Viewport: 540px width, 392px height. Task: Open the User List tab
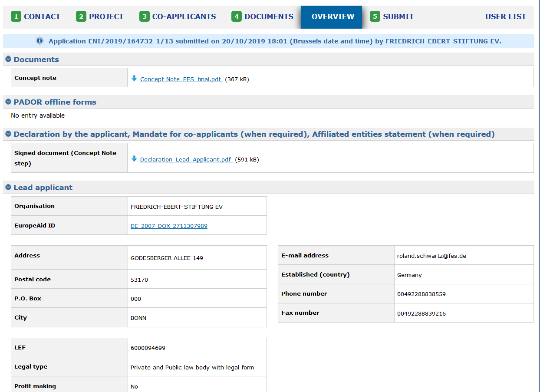click(x=505, y=17)
